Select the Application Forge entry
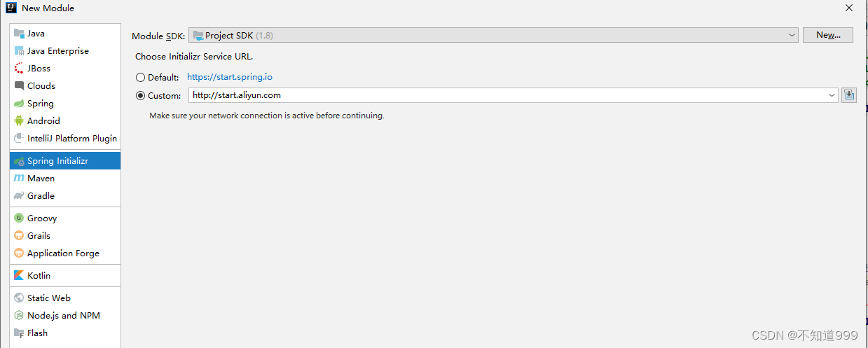This screenshot has width=868, height=348. click(65, 253)
